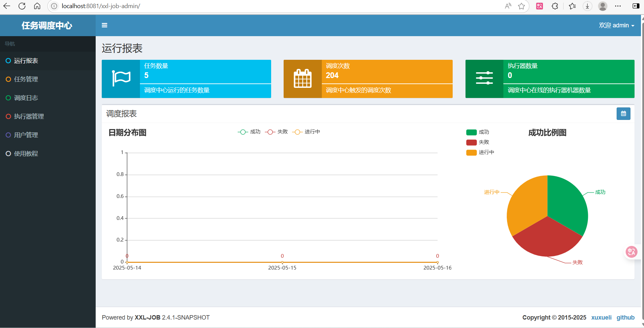The image size is (644, 328).
Task: Toggle sidebar with hamburger menu icon
Action: coord(104,25)
